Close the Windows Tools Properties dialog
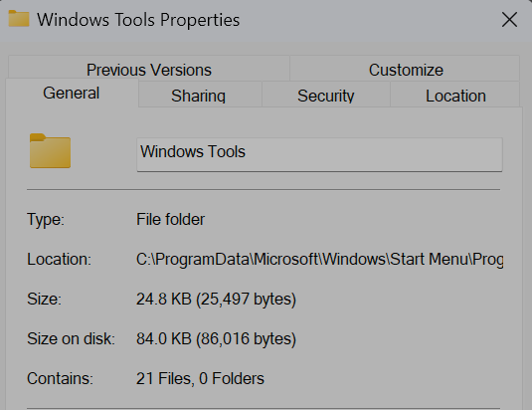 click(x=509, y=19)
